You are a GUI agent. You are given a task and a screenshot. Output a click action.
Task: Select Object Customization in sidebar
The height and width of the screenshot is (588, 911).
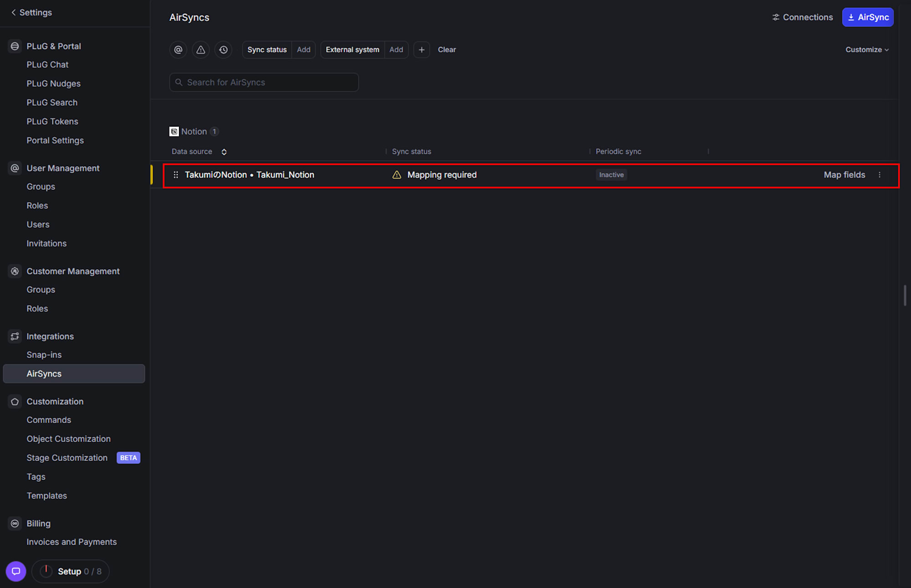click(x=68, y=439)
